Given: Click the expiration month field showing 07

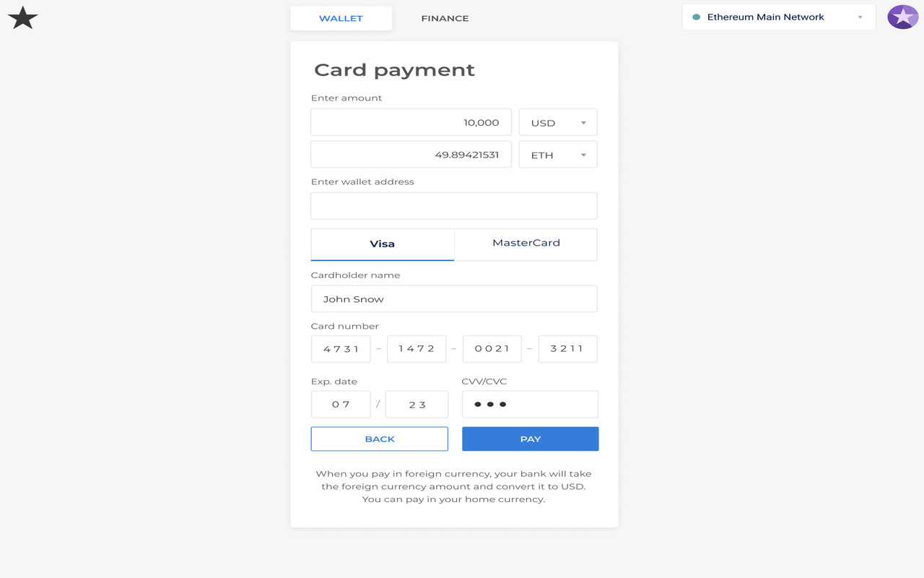Looking at the screenshot, I should 340,404.
